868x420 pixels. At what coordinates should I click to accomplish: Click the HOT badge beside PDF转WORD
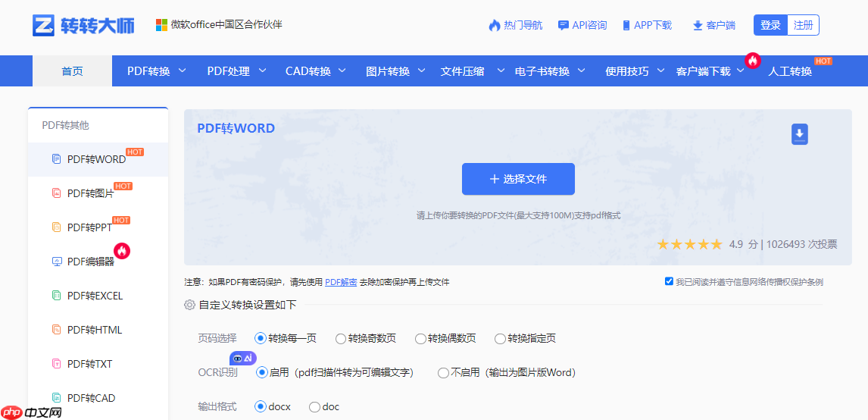click(x=135, y=152)
